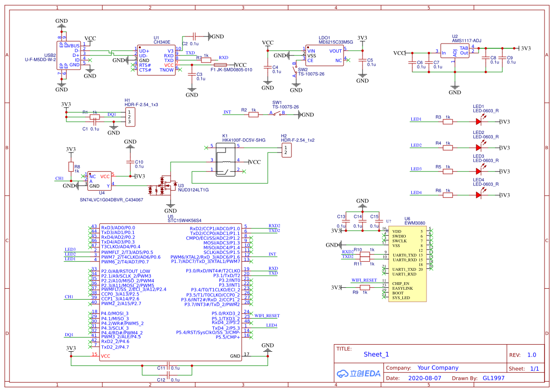
Task: Click the 'U-F-M5DD-W-2' connector label
Action: (x=40, y=60)
